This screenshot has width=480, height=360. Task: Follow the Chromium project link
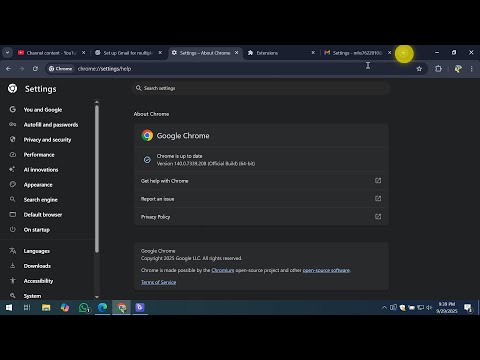click(223, 270)
